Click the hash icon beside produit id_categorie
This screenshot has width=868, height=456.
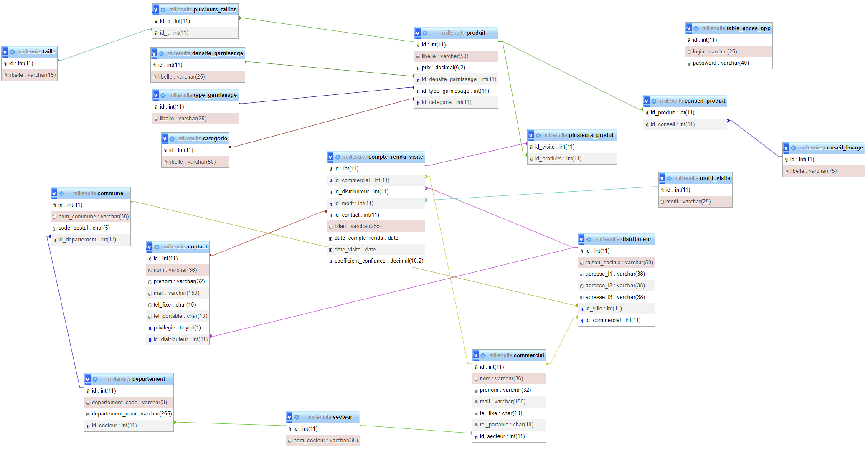pyautogui.click(x=418, y=102)
